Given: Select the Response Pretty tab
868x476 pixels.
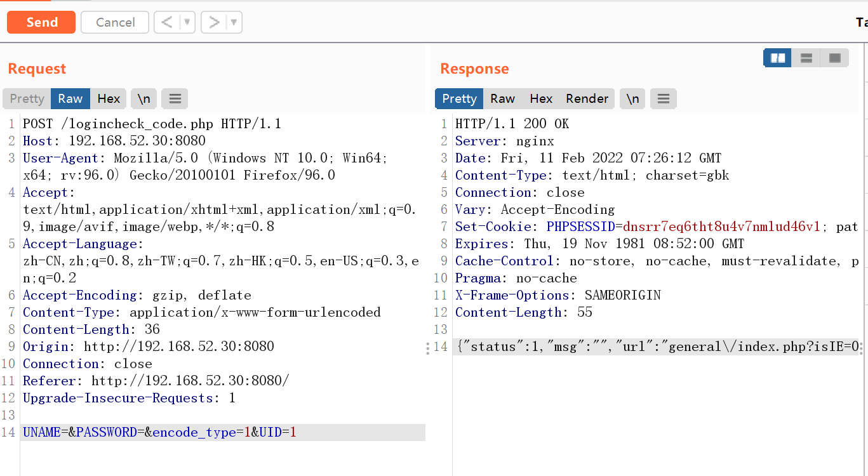Looking at the screenshot, I should click(x=459, y=98).
